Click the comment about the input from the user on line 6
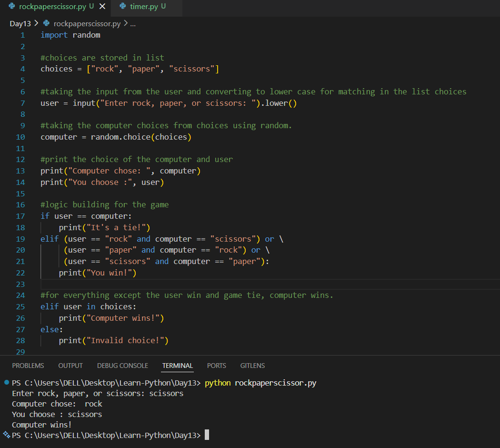The width and height of the screenshot is (500, 448). (x=253, y=92)
